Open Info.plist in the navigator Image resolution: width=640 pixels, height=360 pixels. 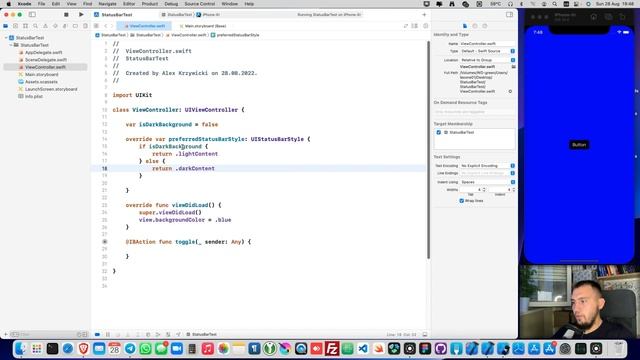click(33, 96)
